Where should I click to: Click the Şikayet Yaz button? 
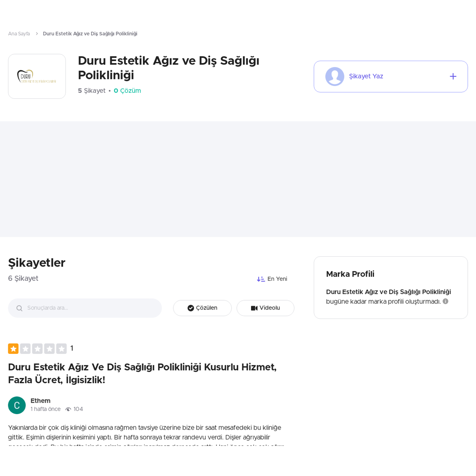391,77
